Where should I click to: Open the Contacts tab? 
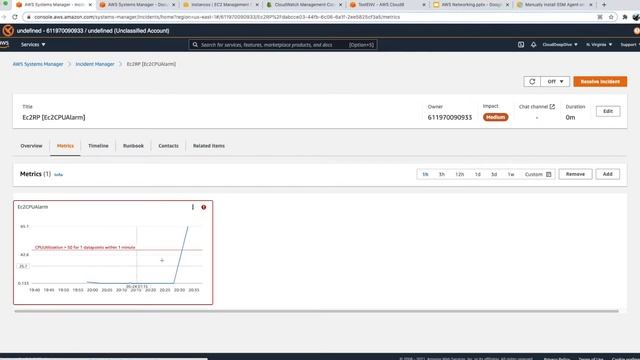169,146
